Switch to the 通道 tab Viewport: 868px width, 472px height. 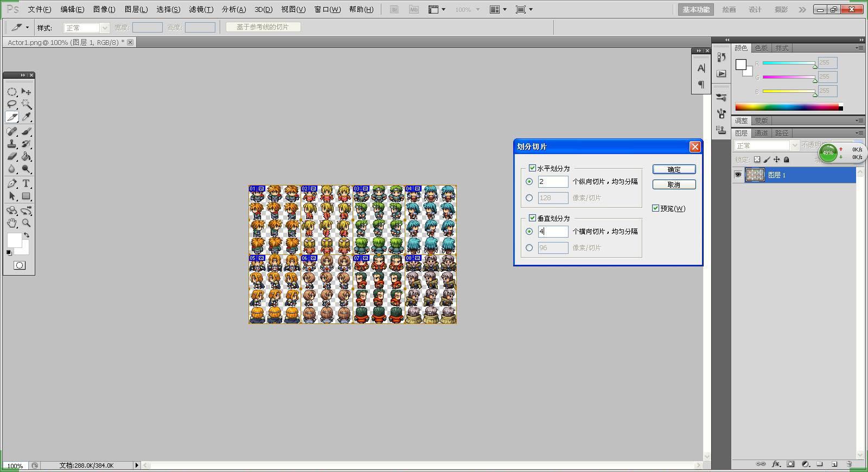[x=761, y=133]
